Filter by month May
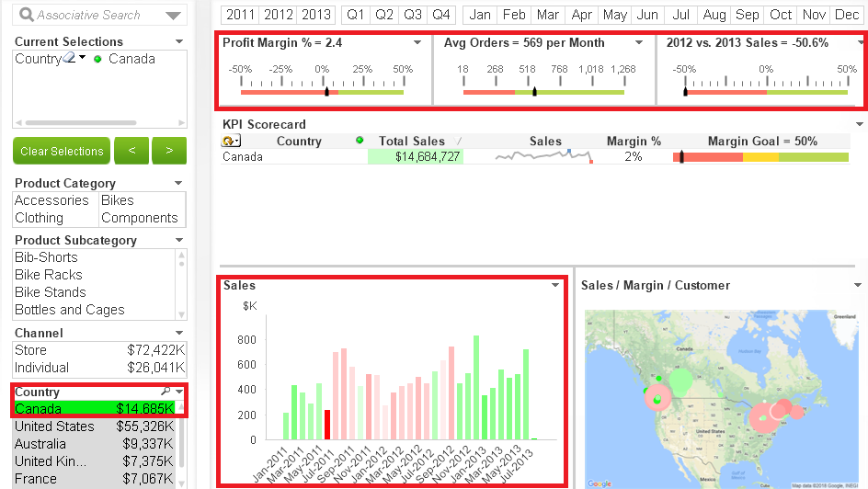Screen dimensions: 868x489 [614, 15]
